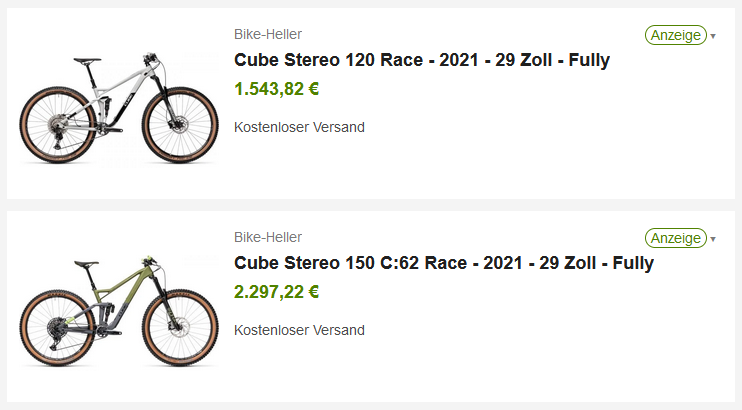742x410 pixels.
Task: Click the Anzeige badge on the Stereo 120 listing
Action: [x=676, y=35]
